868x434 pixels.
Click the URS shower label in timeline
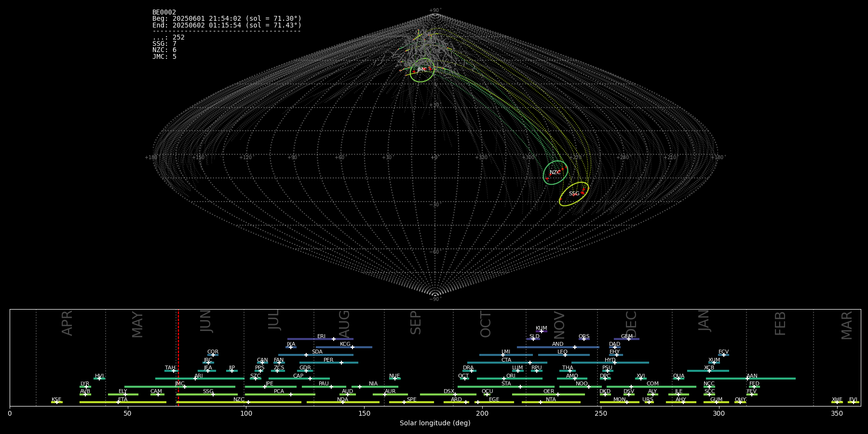pos(648,400)
